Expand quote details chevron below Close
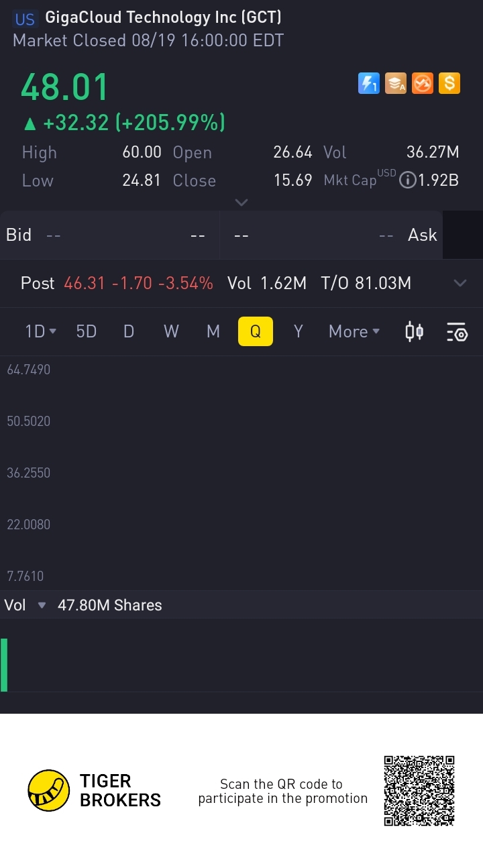The height and width of the screenshot is (868, 483). pyautogui.click(x=241, y=202)
